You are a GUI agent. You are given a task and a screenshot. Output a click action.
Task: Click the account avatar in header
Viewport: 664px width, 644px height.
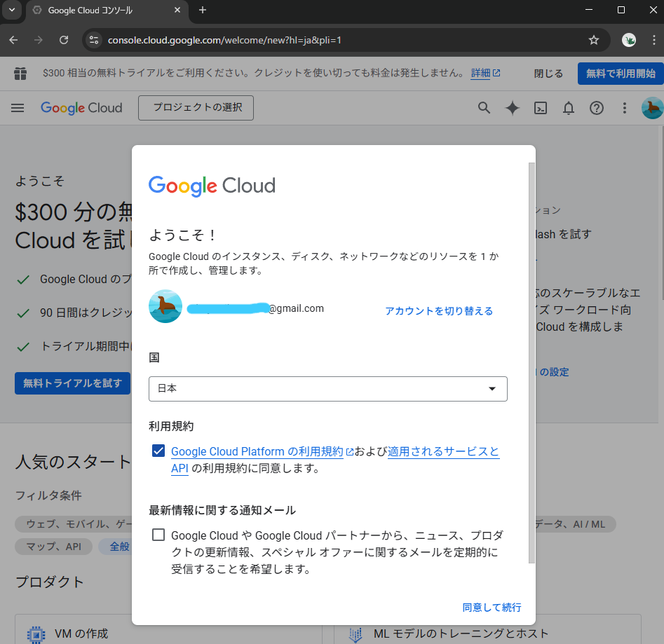click(652, 108)
